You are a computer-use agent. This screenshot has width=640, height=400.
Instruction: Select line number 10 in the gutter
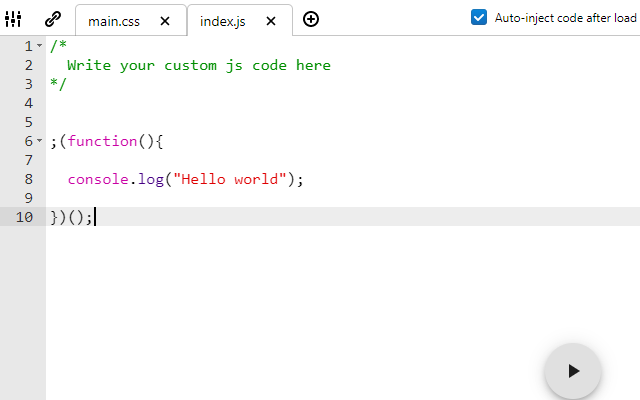click(24, 217)
